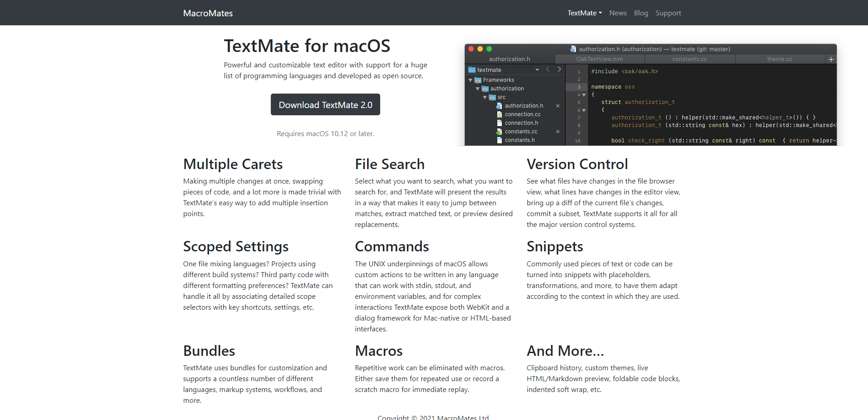Screen dimensions: 868x420
Task: Select the src folder row label
Action: pos(501,97)
